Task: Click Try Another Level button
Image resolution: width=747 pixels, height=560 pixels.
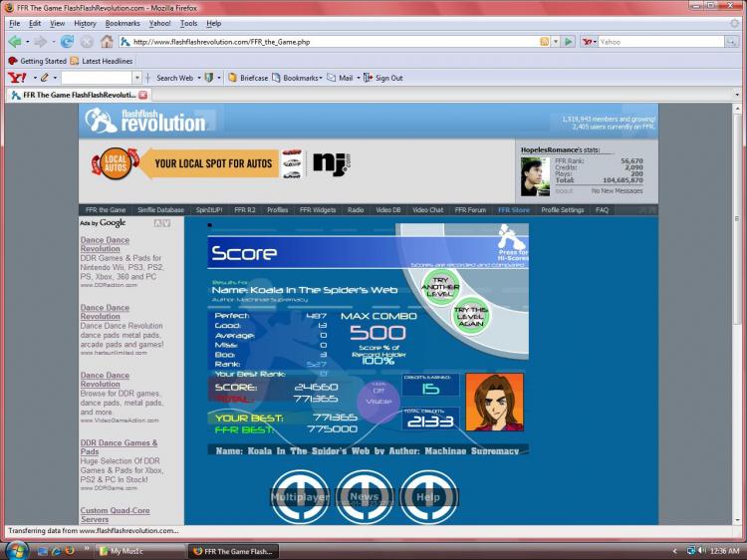Action: point(439,287)
